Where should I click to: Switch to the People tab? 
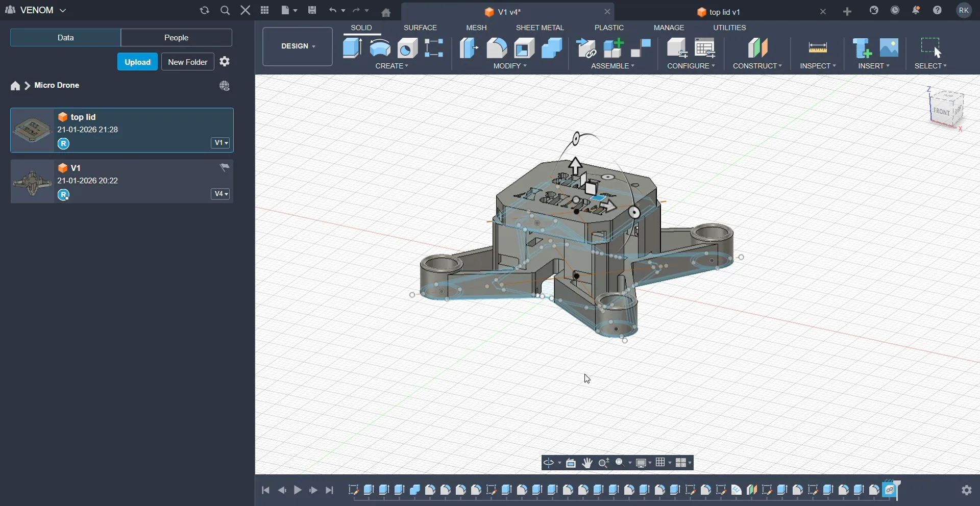click(x=177, y=38)
